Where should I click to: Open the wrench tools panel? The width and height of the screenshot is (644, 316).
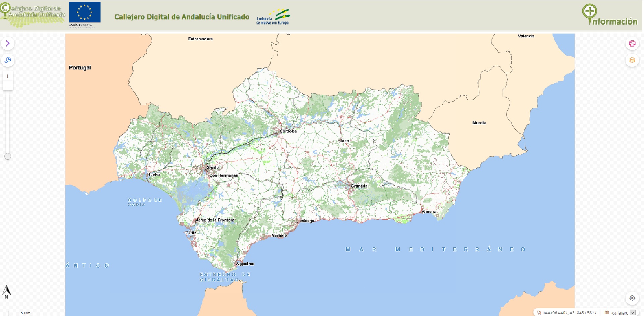click(x=8, y=60)
